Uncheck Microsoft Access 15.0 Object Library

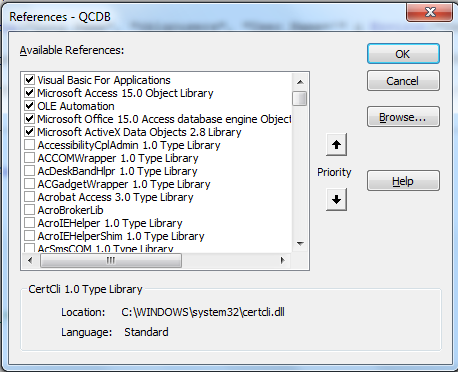[x=29, y=93]
